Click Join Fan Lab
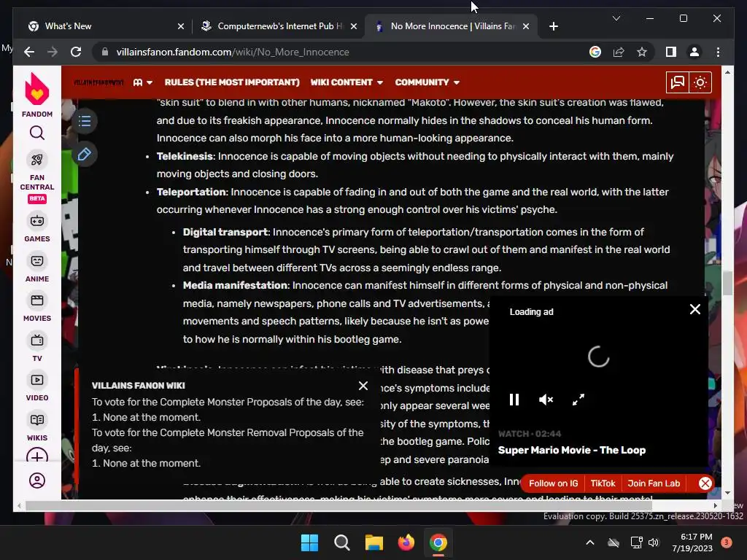The image size is (747, 560). (x=654, y=483)
